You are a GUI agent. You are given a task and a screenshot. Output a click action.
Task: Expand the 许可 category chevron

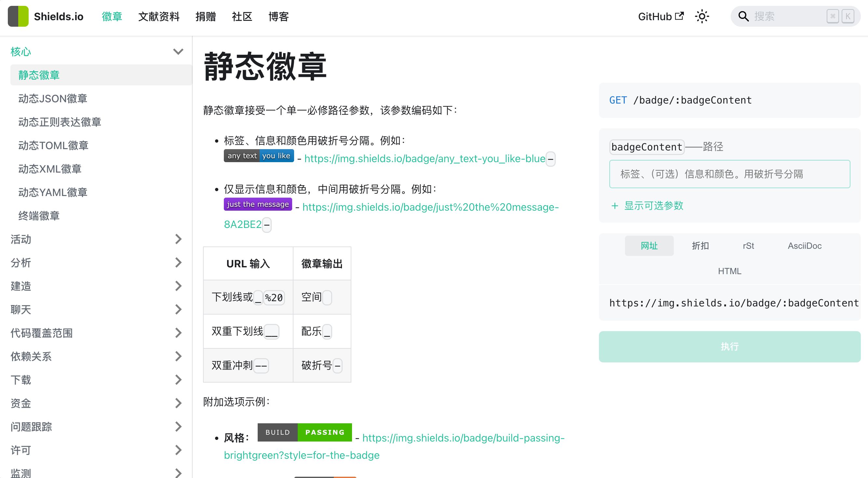[178, 450]
